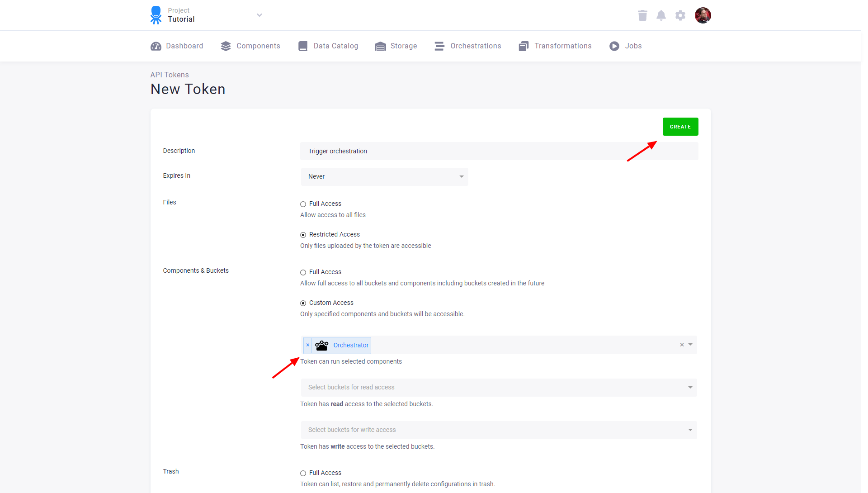Expand the buckets for read access selector
868x493 pixels.
pyautogui.click(x=689, y=387)
